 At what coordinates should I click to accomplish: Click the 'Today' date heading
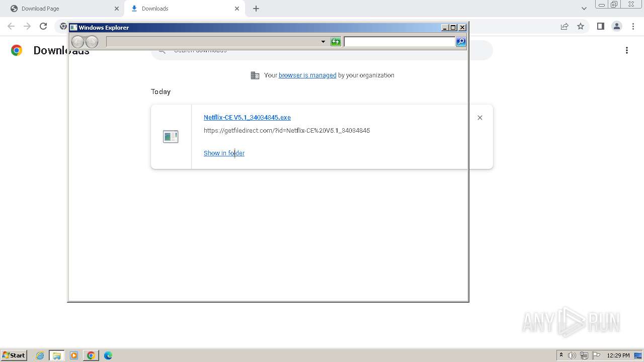point(160,92)
